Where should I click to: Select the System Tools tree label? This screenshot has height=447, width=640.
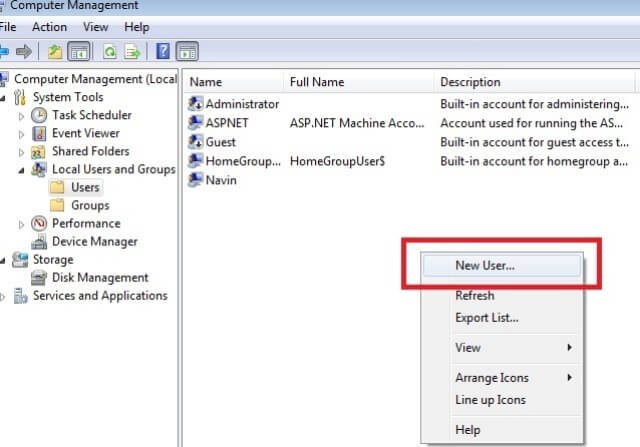pos(68,97)
